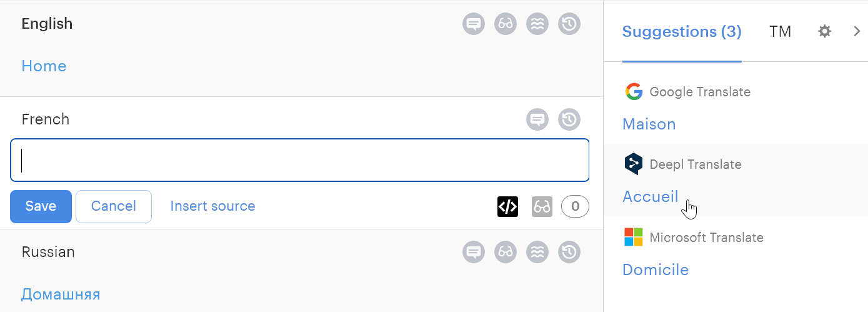Viewport: 868px width, 312px height.
Task: Click the glasses icon in English row
Action: tap(506, 24)
